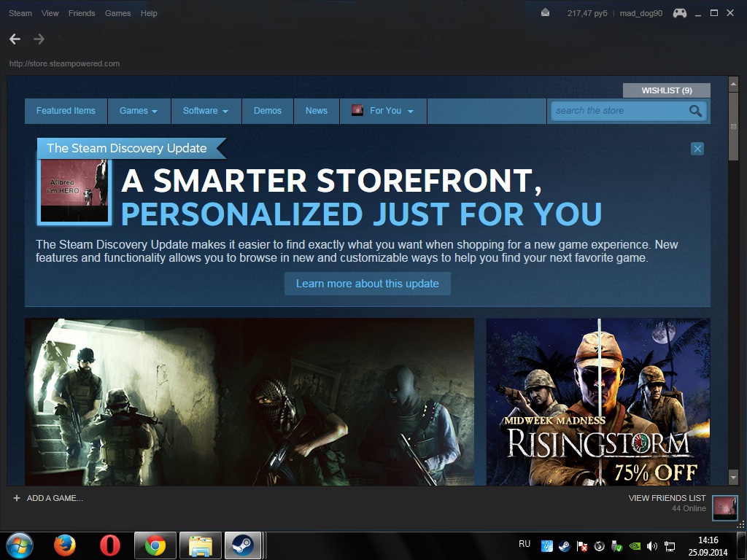Image resolution: width=747 pixels, height=560 pixels.
Task: Open the Friends menu
Action: coord(82,13)
